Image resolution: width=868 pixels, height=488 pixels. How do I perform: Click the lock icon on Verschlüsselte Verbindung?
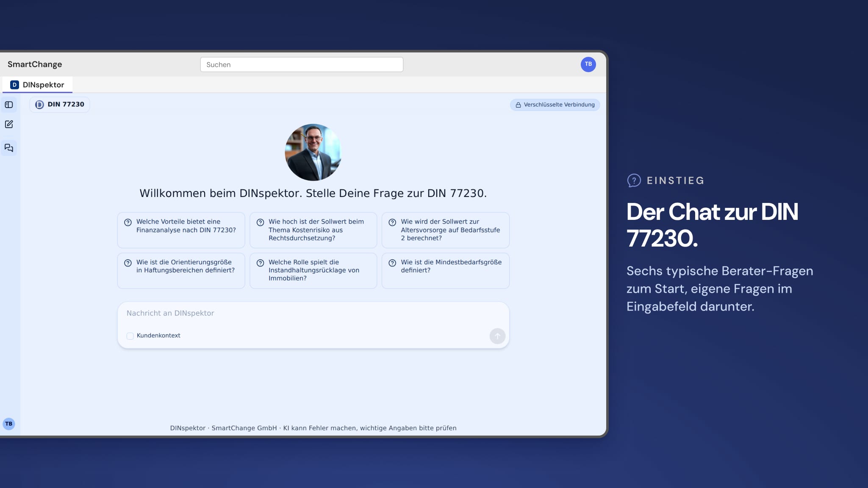coord(518,105)
